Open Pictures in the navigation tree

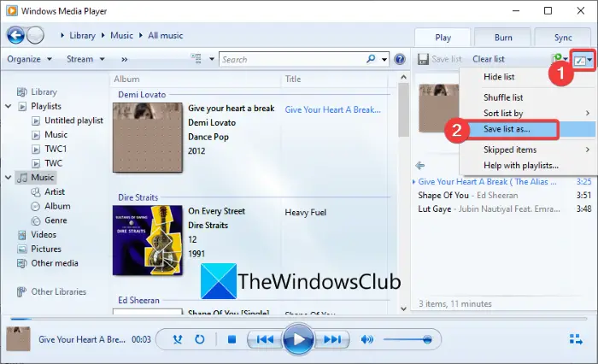[46, 250]
